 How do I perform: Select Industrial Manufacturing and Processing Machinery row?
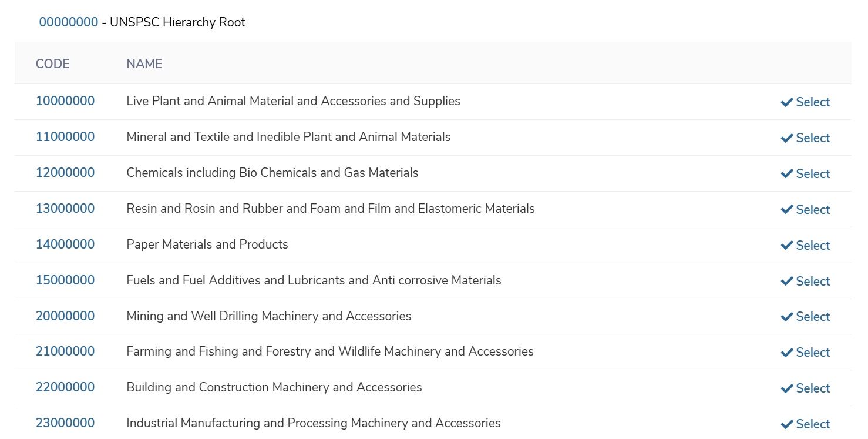(805, 424)
